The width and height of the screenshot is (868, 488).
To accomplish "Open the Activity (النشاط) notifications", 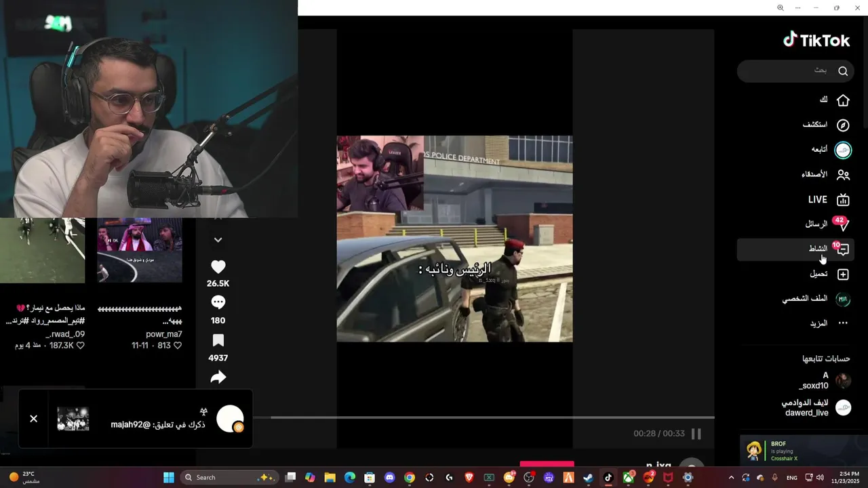I will 795,249.
